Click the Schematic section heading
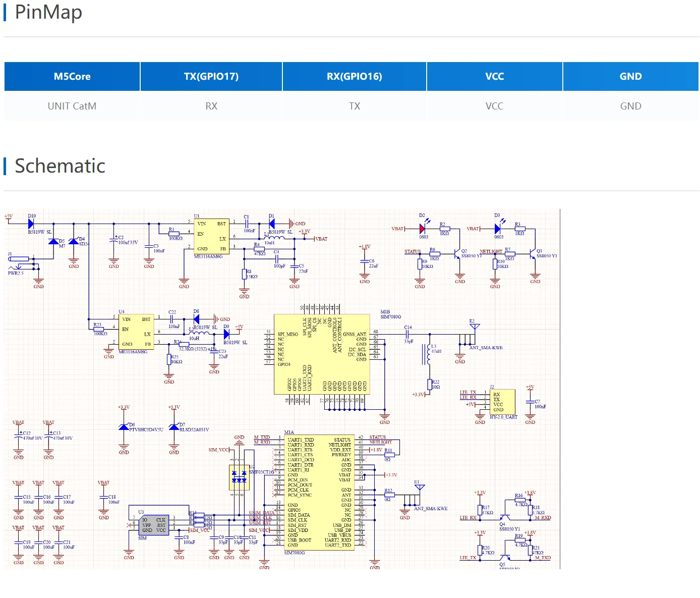Screen dimensions: 700x598 tap(60, 166)
